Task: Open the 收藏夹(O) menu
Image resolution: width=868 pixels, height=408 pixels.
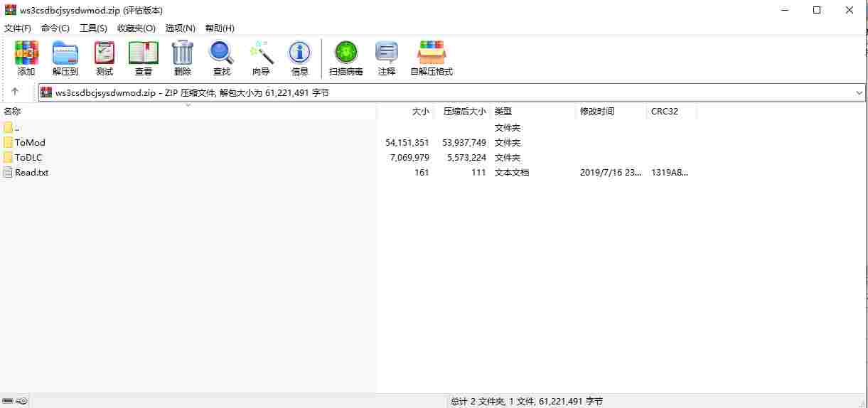Action: pos(136,28)
